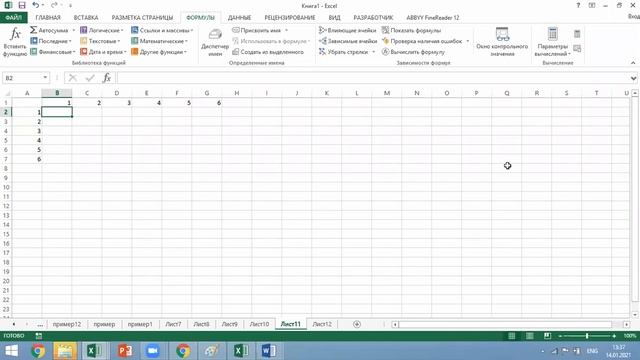
Task: Switch to the Review (РЕЦЕНЗИРОВАНИЕ) tab
Action: click(290, 18)
